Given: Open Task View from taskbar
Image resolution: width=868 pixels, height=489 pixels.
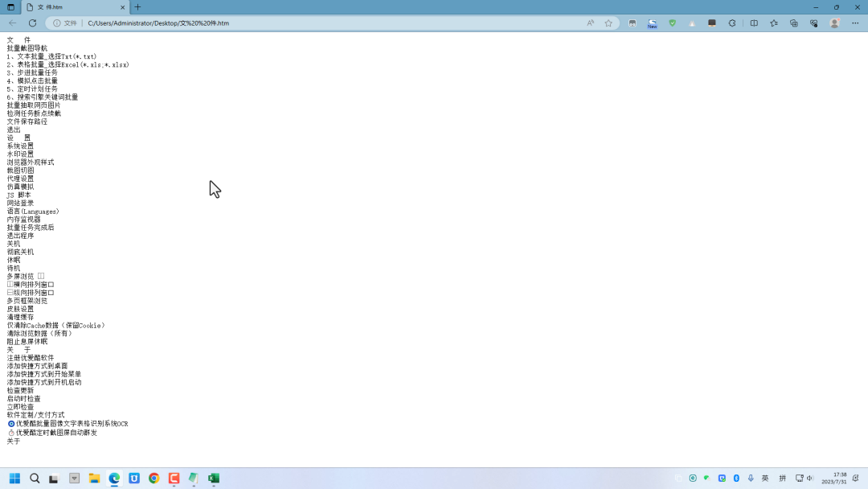Looking at the screenshot, I should pyautogui.click(x=54, y=479).
